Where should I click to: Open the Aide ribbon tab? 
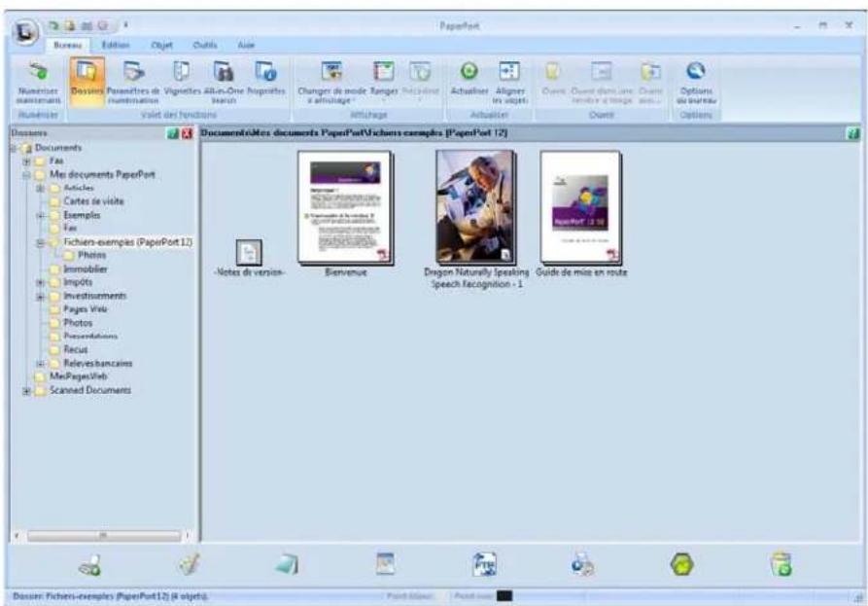[x=246, y=45]
